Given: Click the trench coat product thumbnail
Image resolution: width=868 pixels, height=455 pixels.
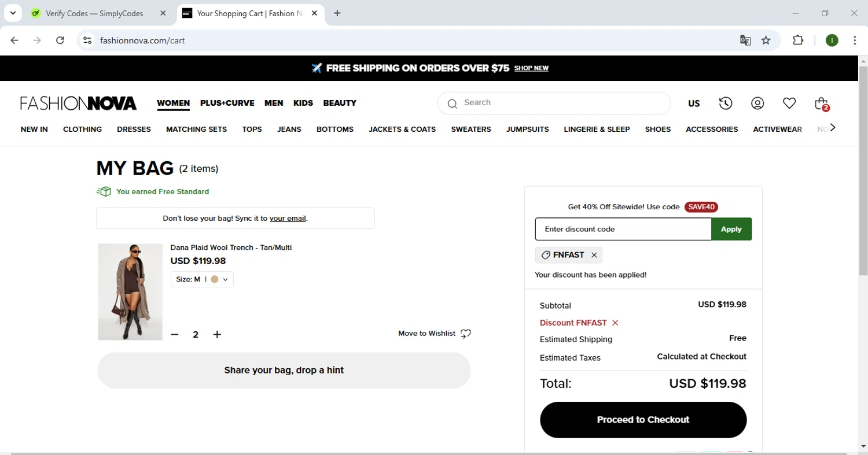Looking at the screenshot, I should [x=130, y=292].
